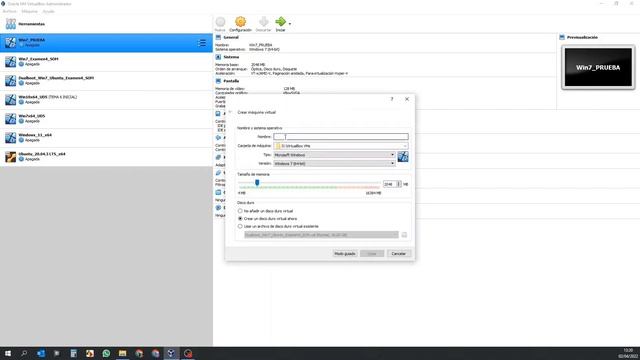Screen dimensions: 640x360
Task: Open the Archivo menu
Action: click(9, 11)
